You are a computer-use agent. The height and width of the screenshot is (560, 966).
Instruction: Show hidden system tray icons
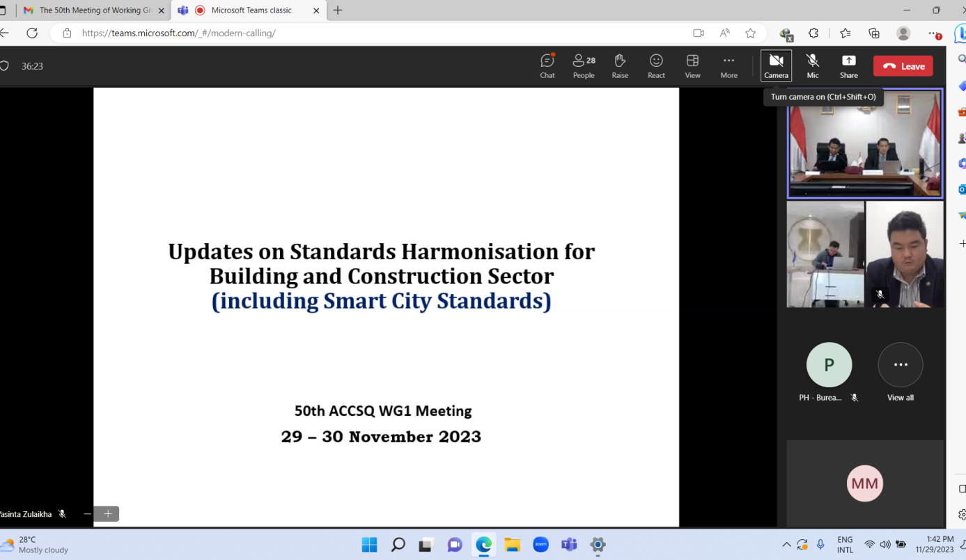point(786,545)
